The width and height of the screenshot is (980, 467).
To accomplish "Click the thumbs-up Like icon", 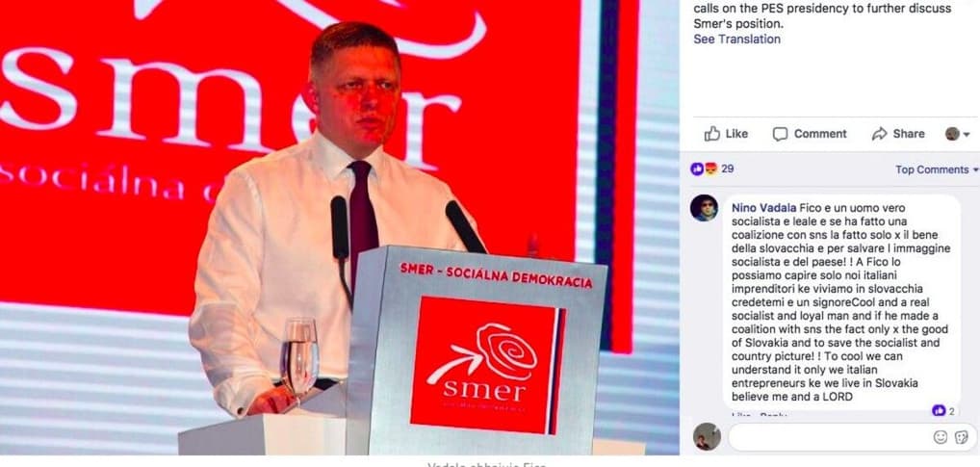I will [711, 133].
